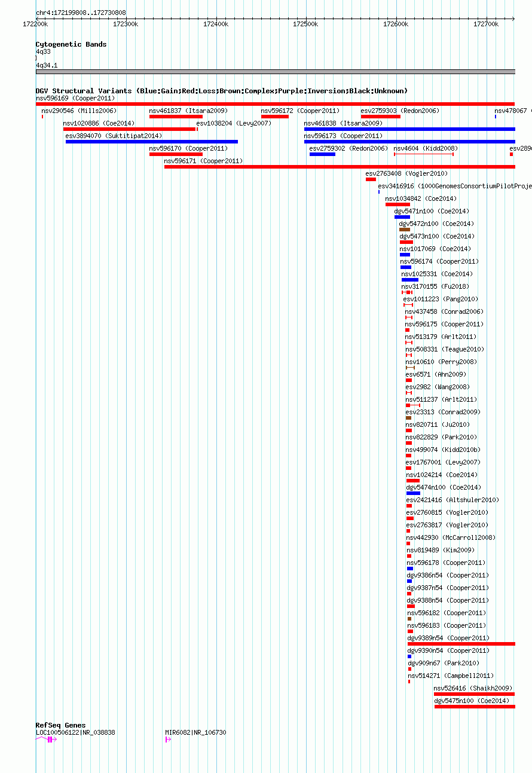This screenshot has width=532, height=773.
Task: Click the gray 4q34.1 cytoband bar
Action: pos(276,72)
